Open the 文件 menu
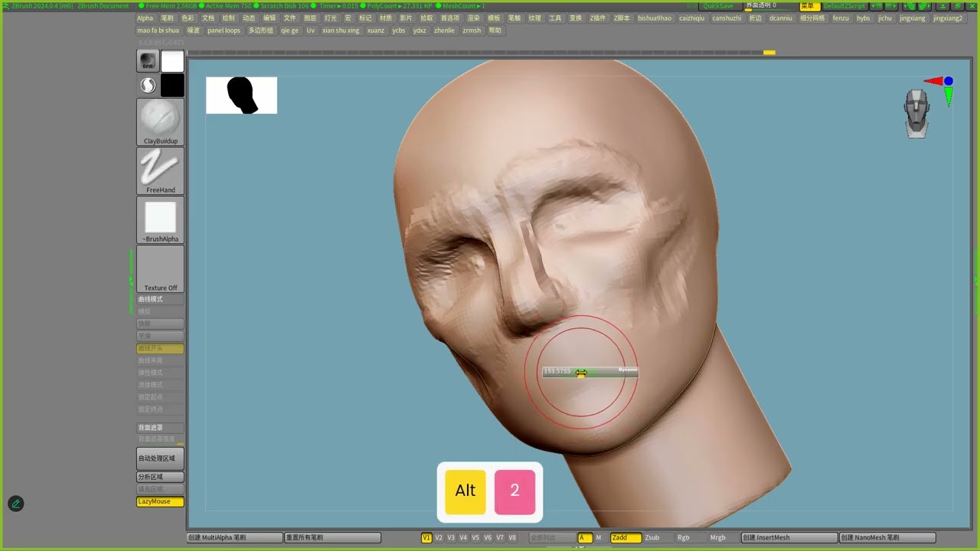Viewport: 980px width, 551px height. click(x=289, y=18)
